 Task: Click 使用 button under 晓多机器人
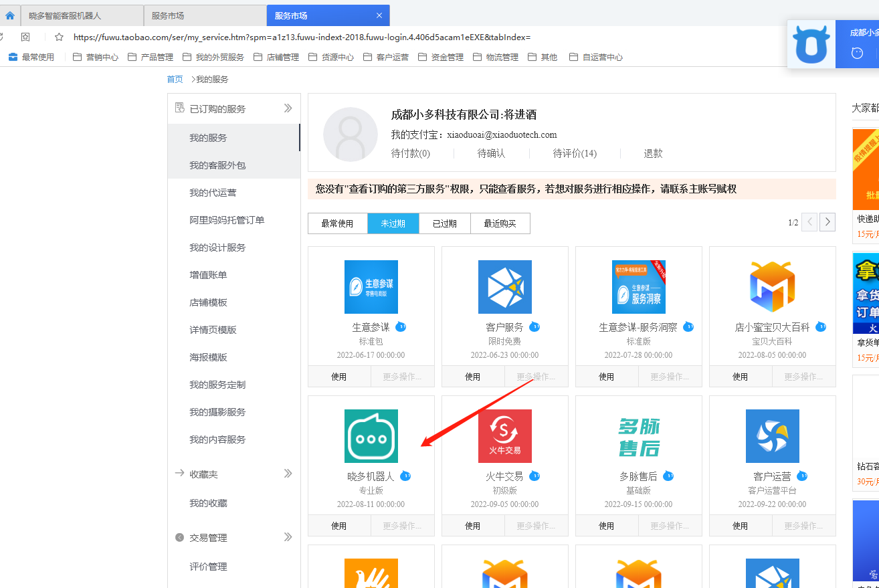pos(339,526)
